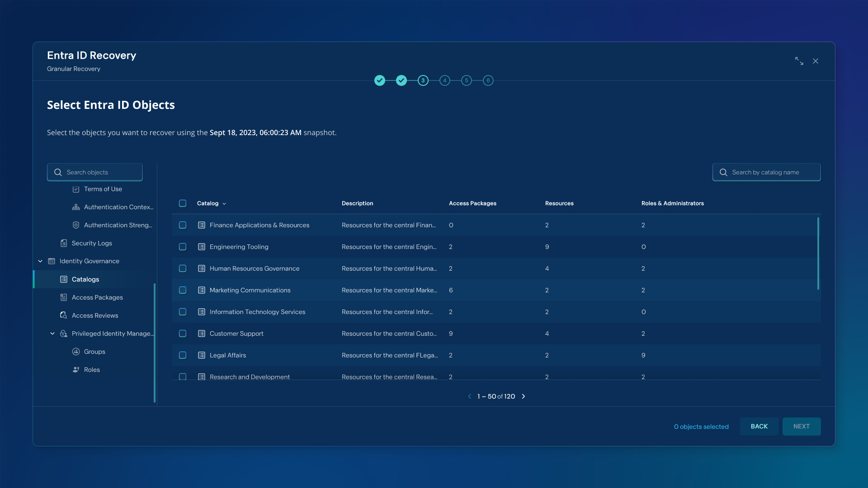Click the catalog icon beside Information Technology Services
Image resolution: width=868 pixels, height=488 pixels.
pos(202,312)
